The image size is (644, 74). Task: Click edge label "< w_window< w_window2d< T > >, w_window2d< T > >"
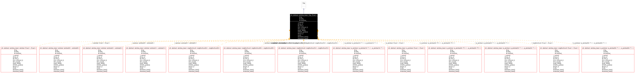coord(492,43)
